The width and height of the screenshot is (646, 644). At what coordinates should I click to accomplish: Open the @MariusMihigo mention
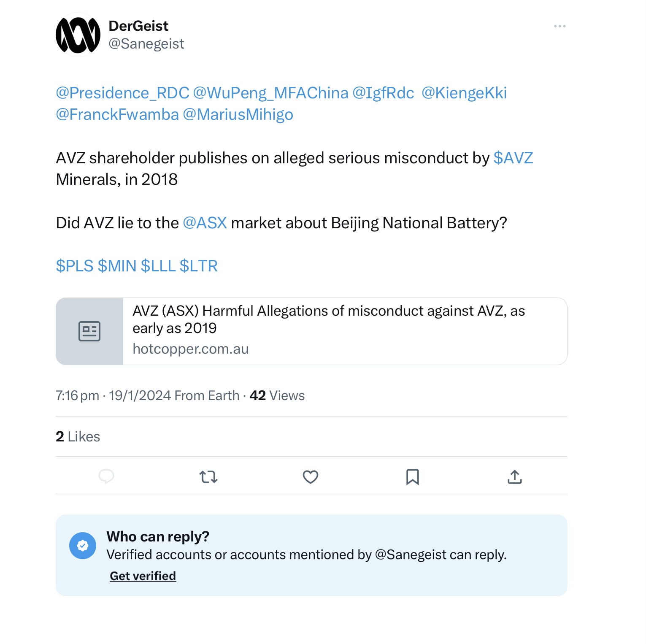[238, 114]
